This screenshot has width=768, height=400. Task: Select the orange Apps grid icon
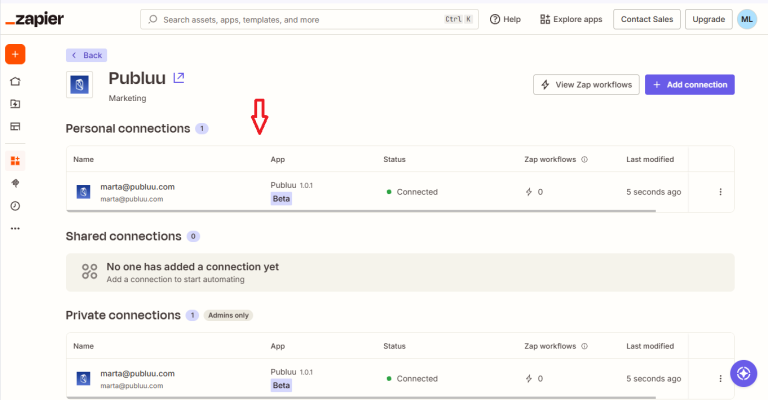15,161
